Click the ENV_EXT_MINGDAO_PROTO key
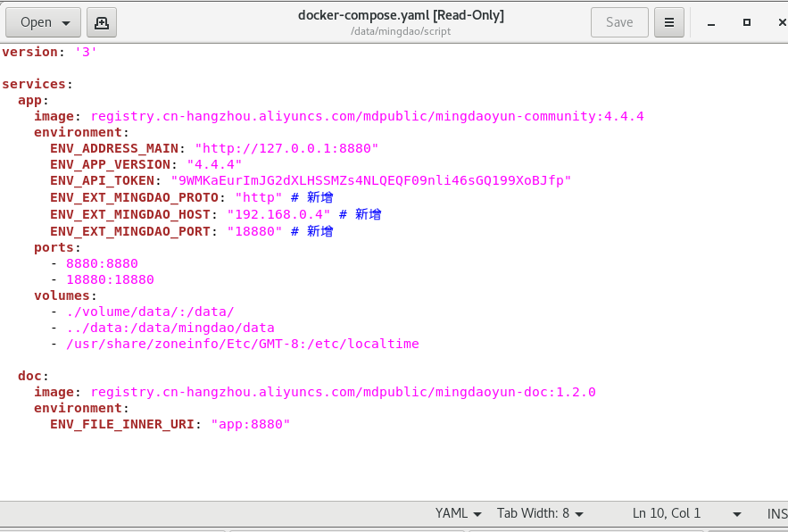The image size is (788, 532). [x=134, y=197]
